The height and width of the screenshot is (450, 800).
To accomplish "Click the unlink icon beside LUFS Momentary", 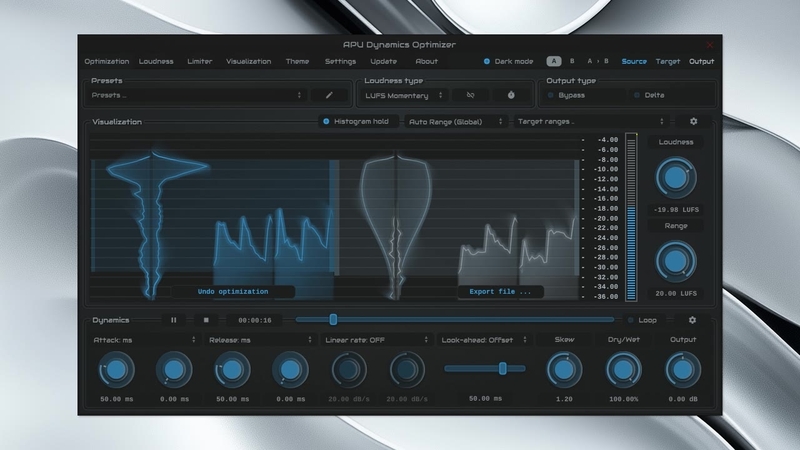I will click(470, 95).
